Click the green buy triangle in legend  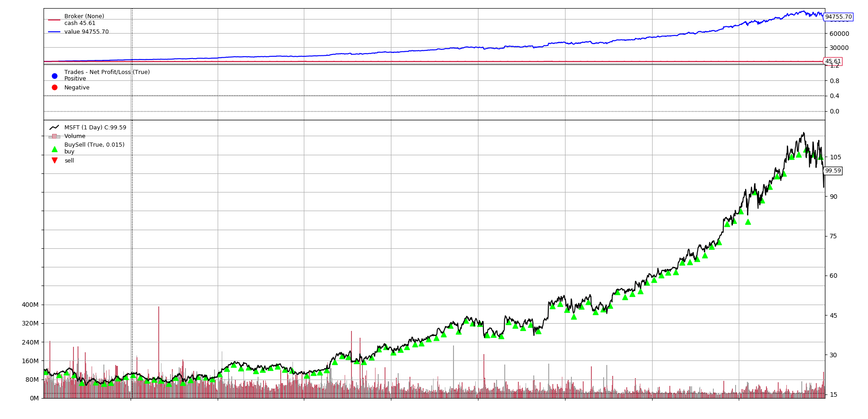click(x=54, y=149)
